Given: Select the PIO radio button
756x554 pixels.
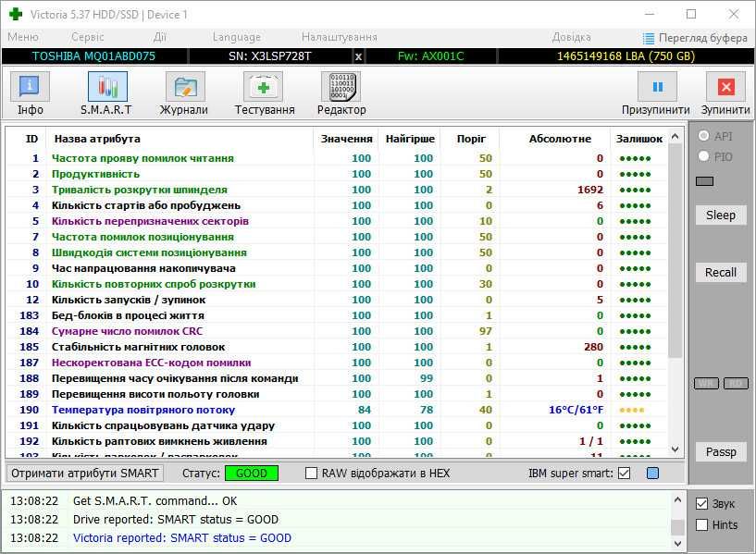Looking at the screenshot, I should tap(704, 156).
